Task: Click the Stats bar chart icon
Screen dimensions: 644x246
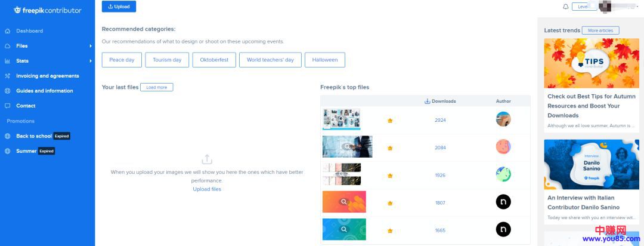Action: (x=7, y=61)
